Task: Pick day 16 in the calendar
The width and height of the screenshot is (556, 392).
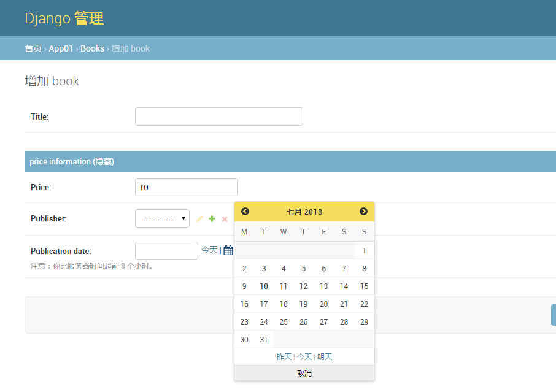Action: point(244,304)
